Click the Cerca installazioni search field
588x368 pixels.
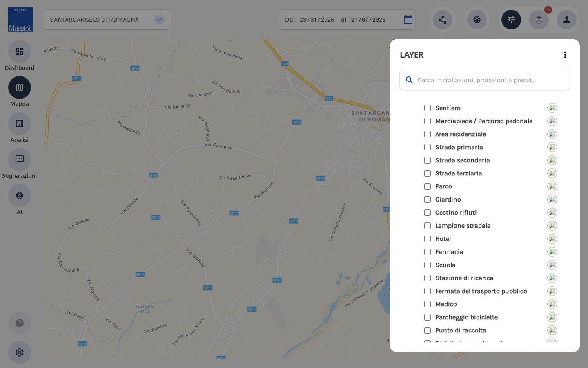click(x=485, y=80)
